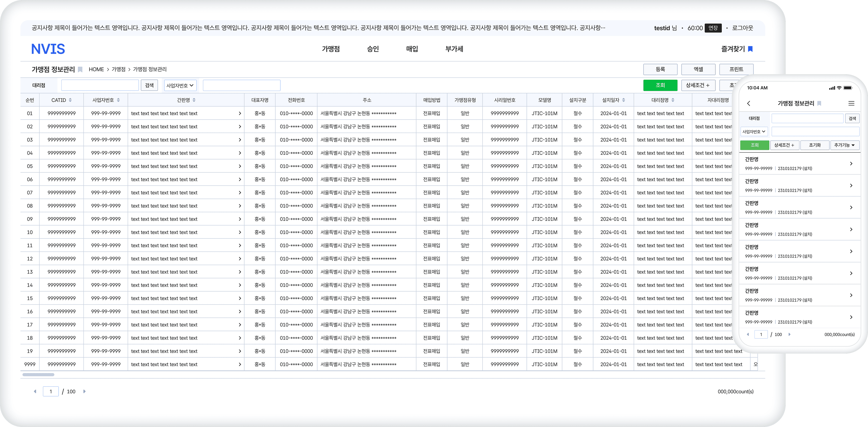Click the 대리점 input field on desktop

(x=100, y=86)
